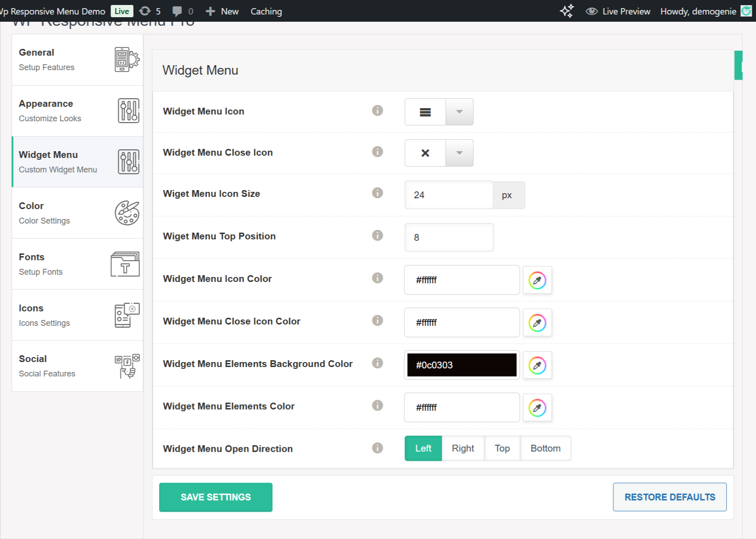Go to Fonts Setup Fonts tab
This screenshot has height=539, width=756.
(x=77, y=264)
